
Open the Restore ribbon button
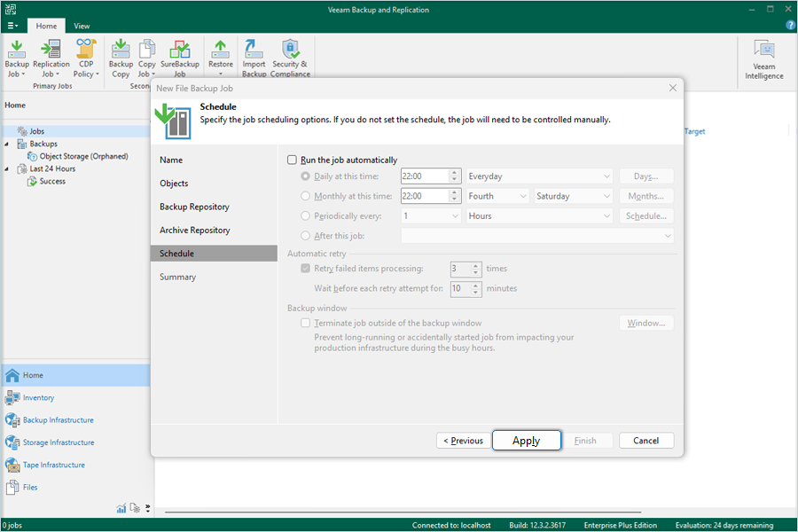coord(221,59)
